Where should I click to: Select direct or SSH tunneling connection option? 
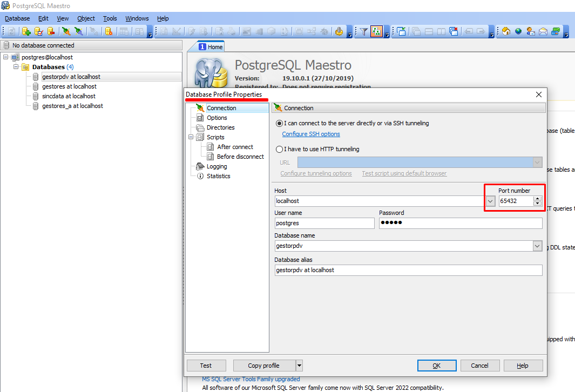[279, 123]
